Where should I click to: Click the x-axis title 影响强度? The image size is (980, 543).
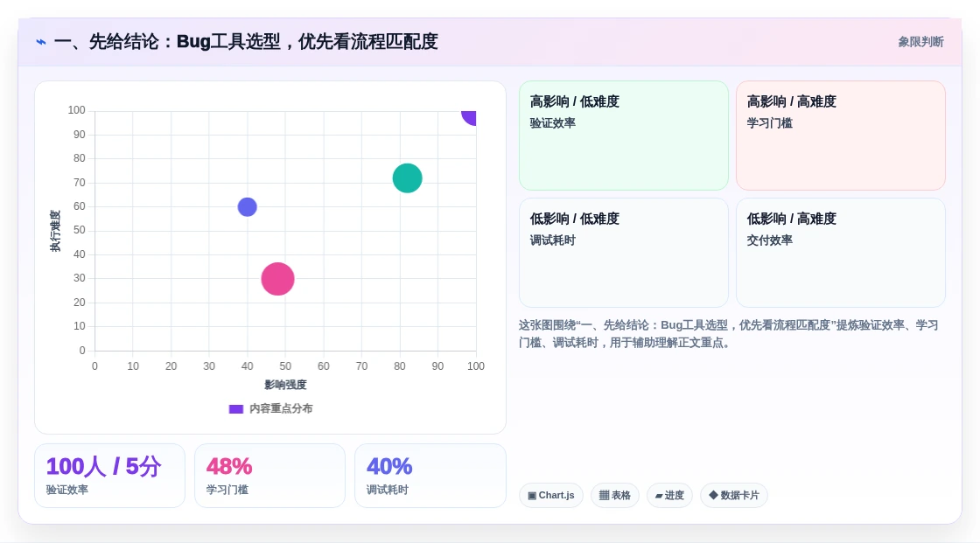pos(285,385)
